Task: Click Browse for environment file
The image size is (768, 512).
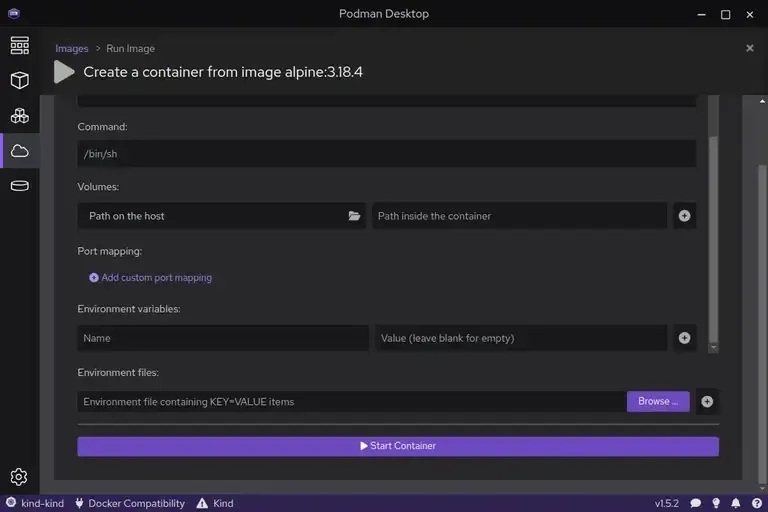Action: (657, 401)
